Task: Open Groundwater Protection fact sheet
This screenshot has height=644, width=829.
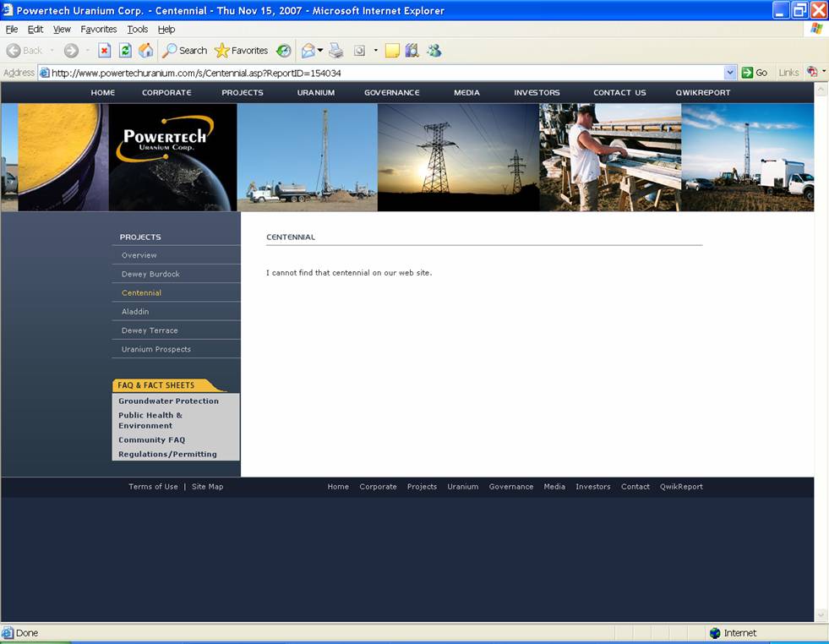Action: pyautogui.click(x=169, y=401)
